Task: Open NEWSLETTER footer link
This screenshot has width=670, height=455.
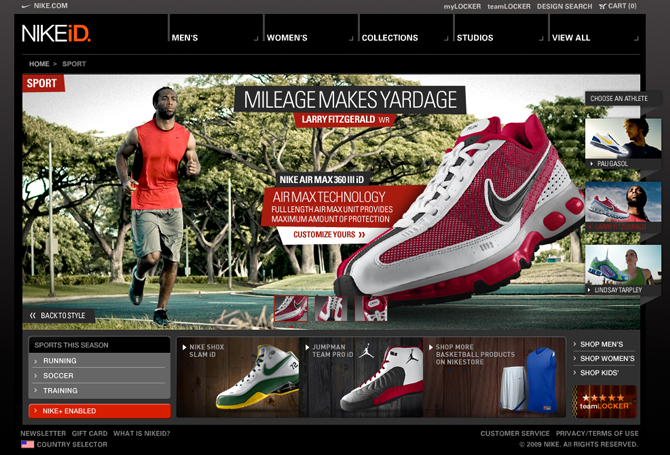Action: click(x=43, y=433)
